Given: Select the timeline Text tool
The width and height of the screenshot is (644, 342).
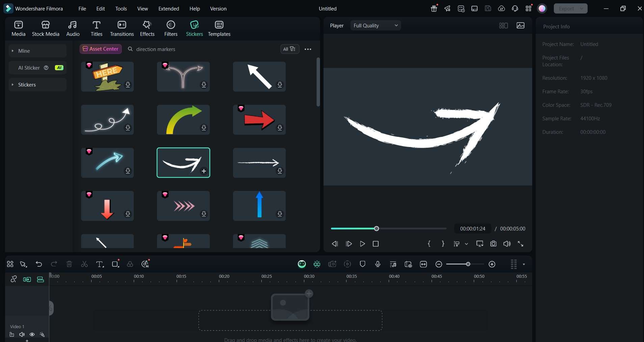Looking at the screenshot, I should 100,264.
